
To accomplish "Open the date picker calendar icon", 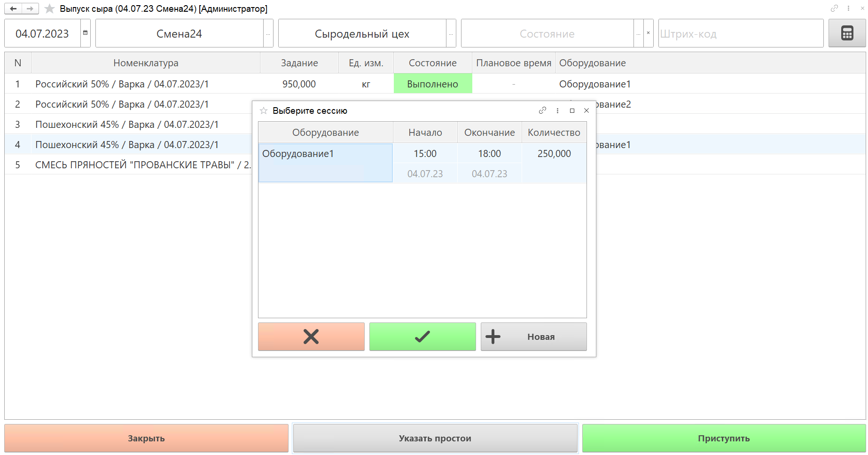I will pyautogui.click(x=85, y=33).
